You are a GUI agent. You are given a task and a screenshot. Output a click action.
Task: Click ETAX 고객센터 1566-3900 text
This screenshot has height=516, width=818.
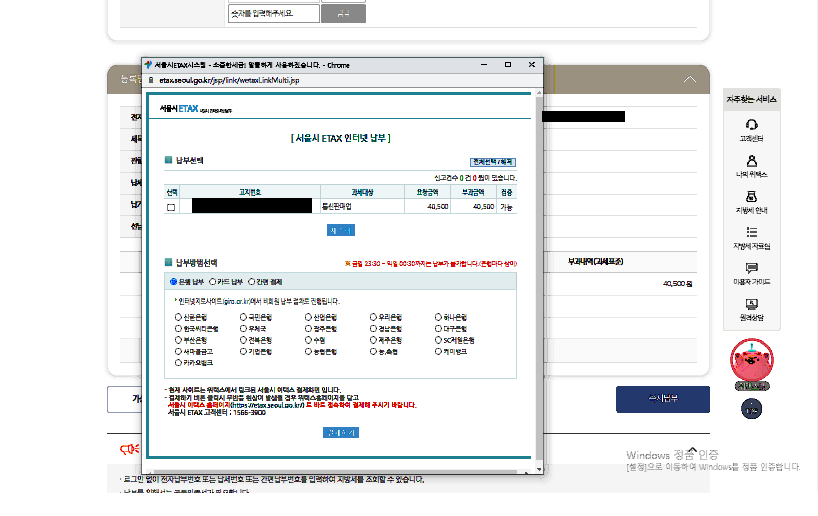point(216,413)
